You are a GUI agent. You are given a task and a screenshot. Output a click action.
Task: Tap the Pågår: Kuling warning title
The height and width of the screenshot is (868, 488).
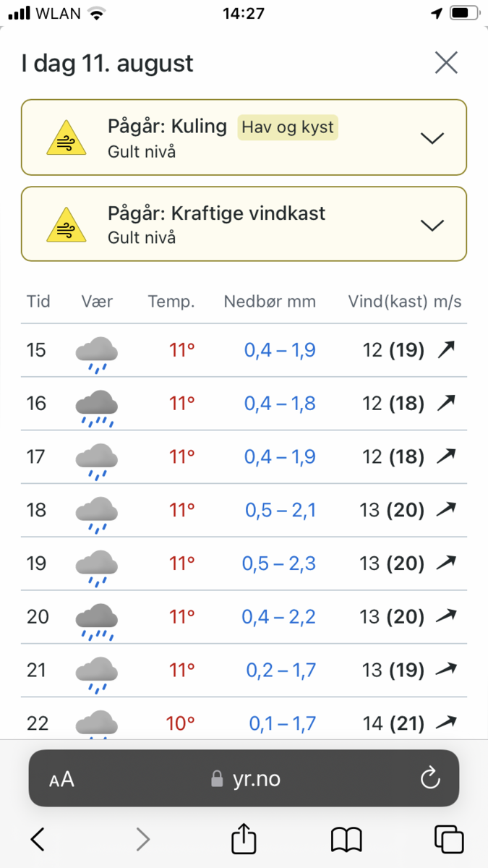[x=167, y=127]
